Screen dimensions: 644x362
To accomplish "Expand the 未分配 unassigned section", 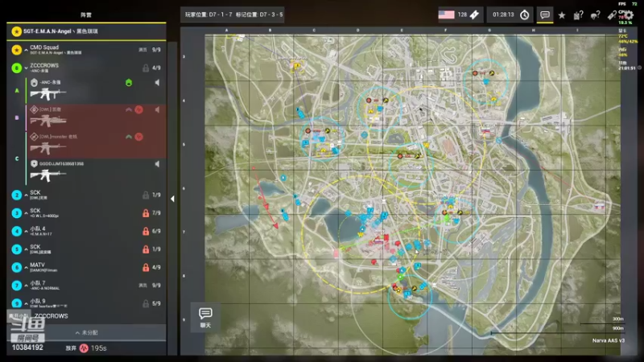I will point(86,332).
